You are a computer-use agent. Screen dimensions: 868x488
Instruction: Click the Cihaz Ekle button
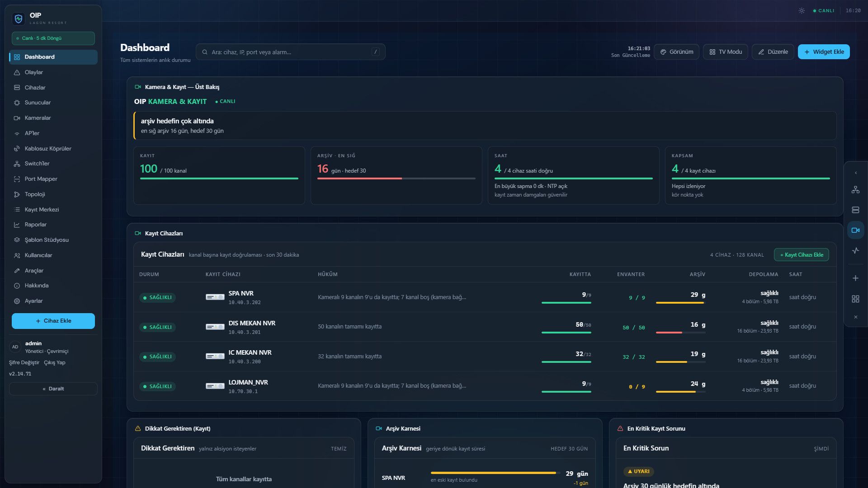coord(53,321)
